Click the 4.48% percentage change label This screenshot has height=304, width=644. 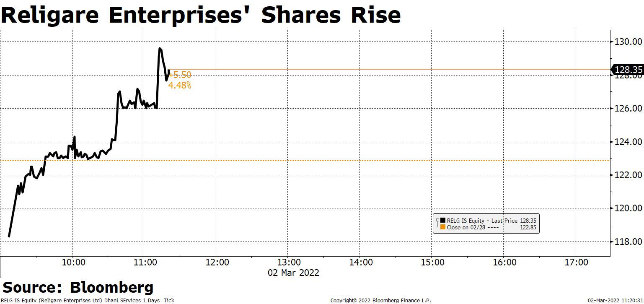180,86
